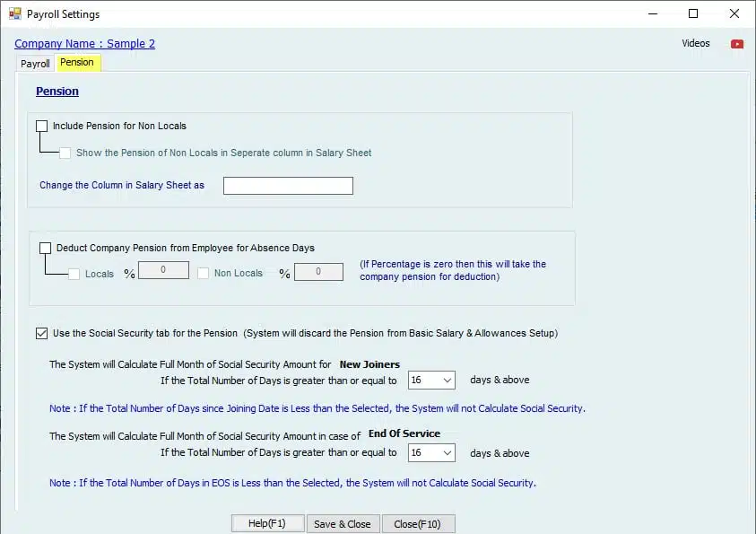Close the Payroll Settings window

coord(734,13)
